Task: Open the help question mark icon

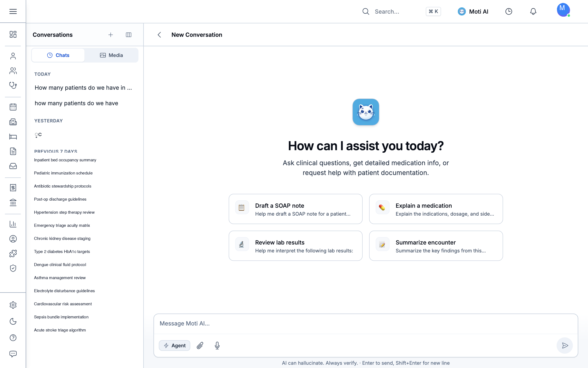Action: pyautogui.click(x=13, y=338)
